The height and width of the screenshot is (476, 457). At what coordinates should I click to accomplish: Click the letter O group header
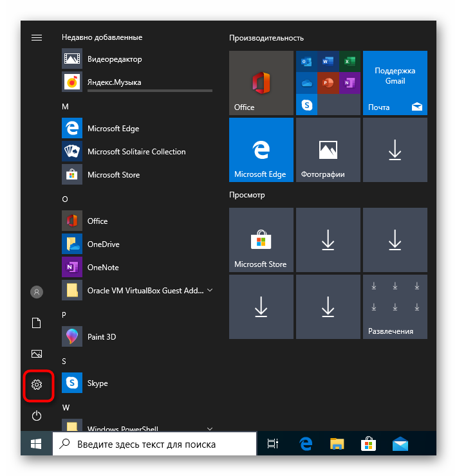pos(65,199)
